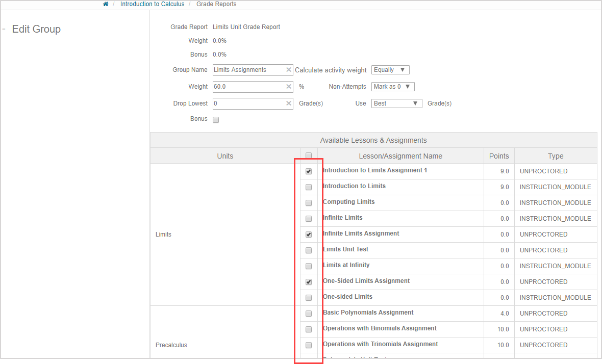Select the Limits Unit Test checkbox
Viewport: 602px width, 364px height.
pyautogui.click(x=309, y=250)
